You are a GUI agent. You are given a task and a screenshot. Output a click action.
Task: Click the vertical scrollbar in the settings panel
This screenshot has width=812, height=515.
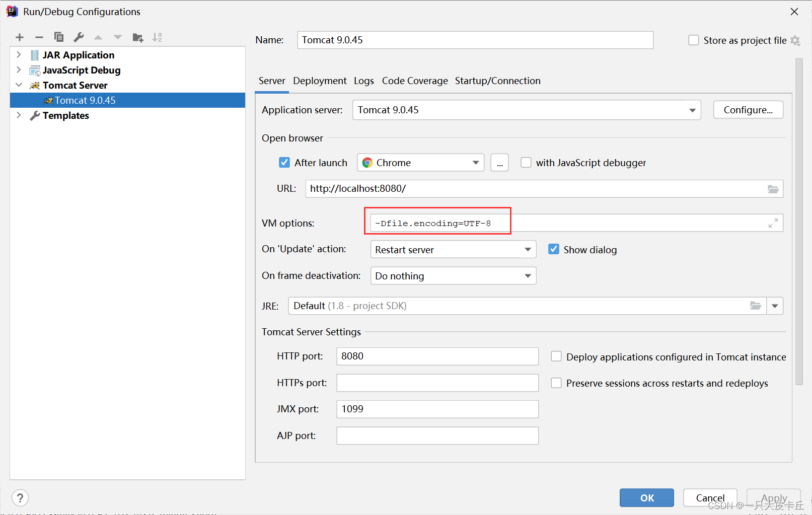pos(799,222)
